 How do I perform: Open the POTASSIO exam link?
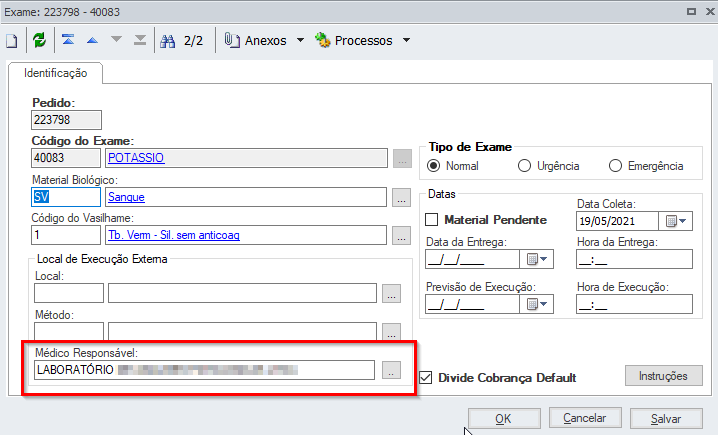click(136, 158)
